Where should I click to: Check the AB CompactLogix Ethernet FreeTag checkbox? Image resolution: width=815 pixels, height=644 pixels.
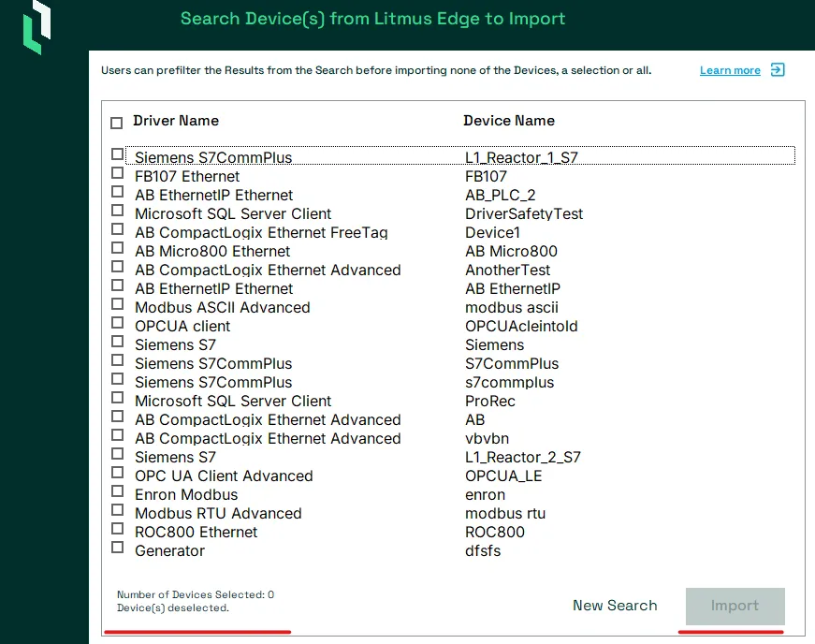coord(118,229)
